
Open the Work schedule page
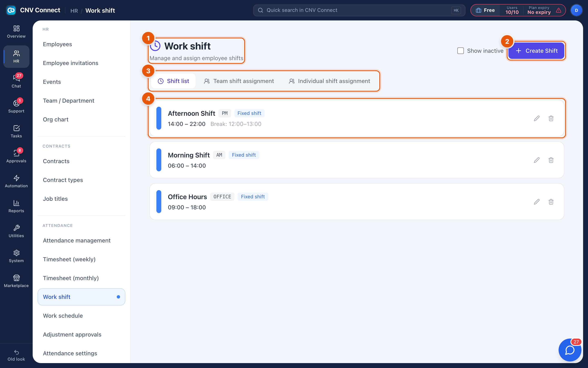pos(81,316)
